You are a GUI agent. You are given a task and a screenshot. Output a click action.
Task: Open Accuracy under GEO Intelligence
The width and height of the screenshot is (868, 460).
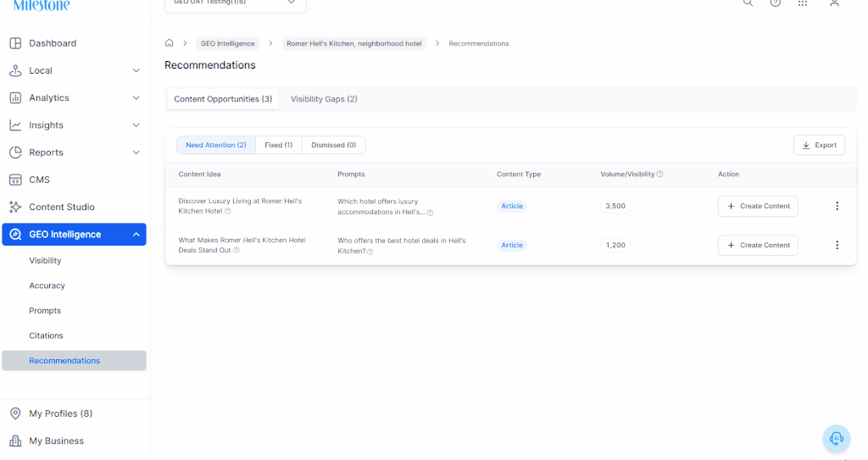pos(47,285)
